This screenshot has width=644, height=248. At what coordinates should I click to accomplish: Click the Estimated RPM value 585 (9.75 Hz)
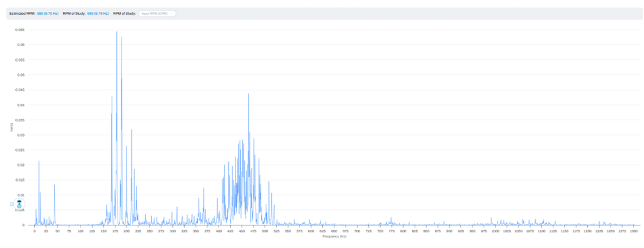click(x=47, y=14)
